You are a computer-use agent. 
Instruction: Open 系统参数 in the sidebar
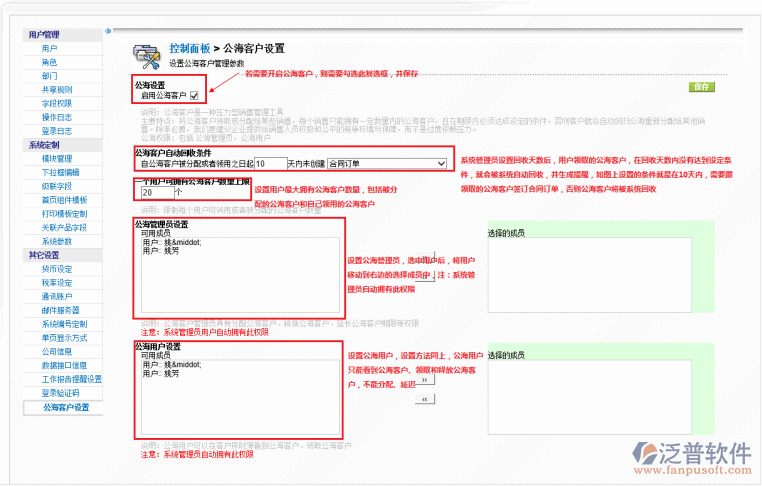(57, 242)
